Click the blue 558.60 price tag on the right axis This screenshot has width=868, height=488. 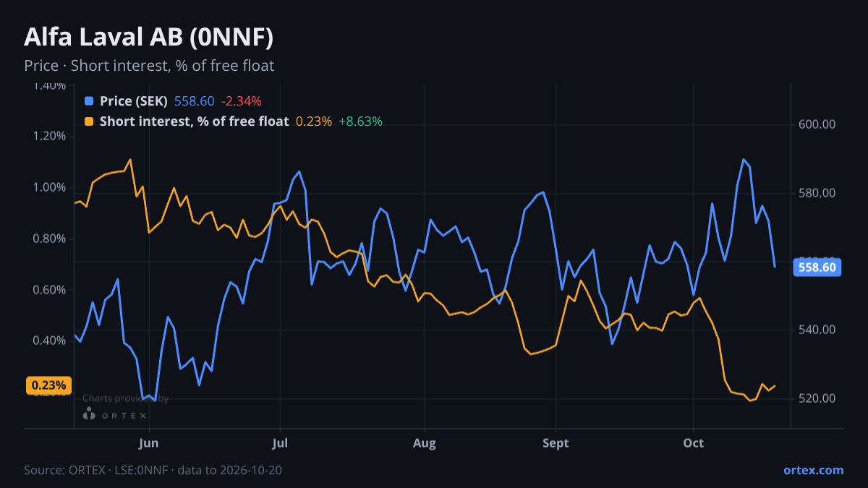(x=817, y=267)
